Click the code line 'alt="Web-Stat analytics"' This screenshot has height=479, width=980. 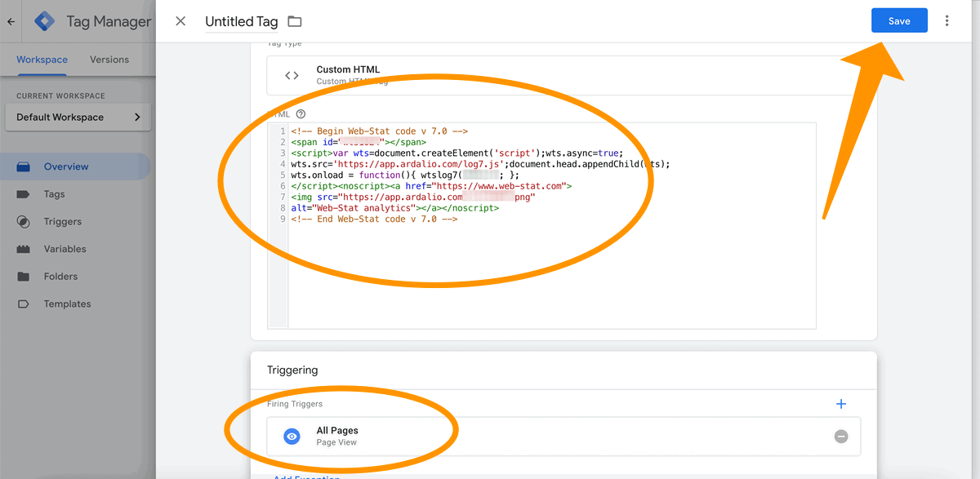tap(394, 208)
